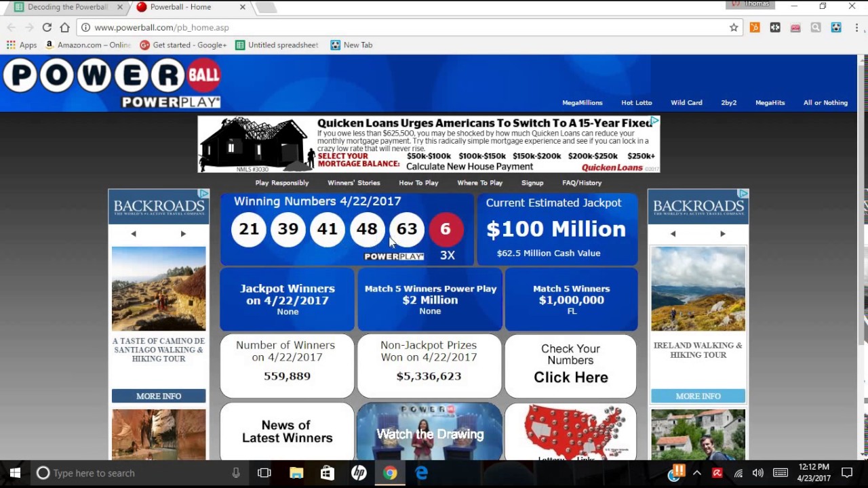Click the address bar URL field
Image resolution: width=868 pixels, height=488 pixels.
tap(407, 28)
